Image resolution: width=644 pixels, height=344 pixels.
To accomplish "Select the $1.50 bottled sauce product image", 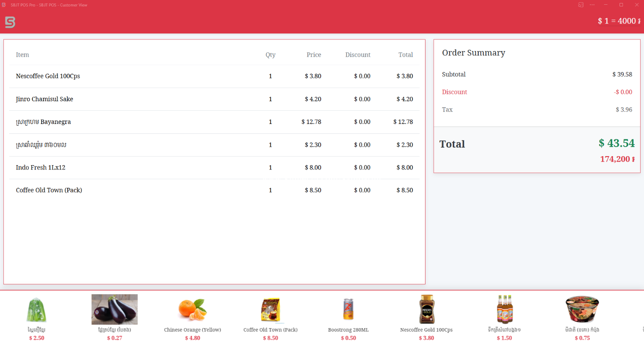I will (504, 309).
